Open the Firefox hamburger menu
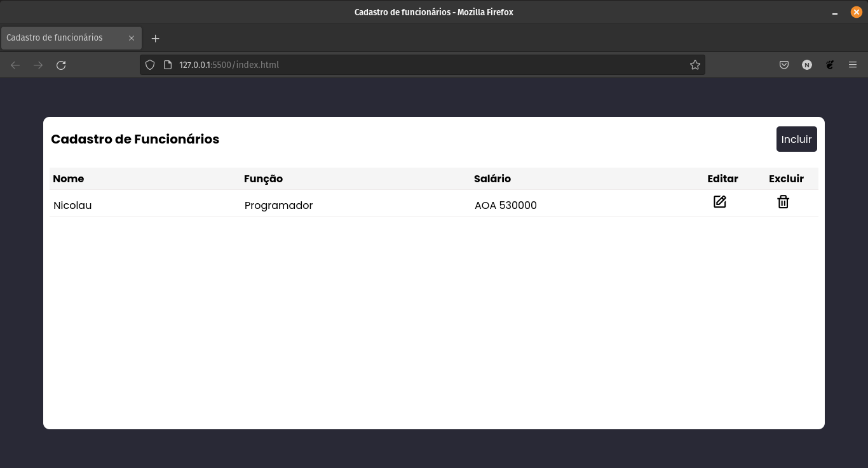868x468 pixels. click(853, 65)
